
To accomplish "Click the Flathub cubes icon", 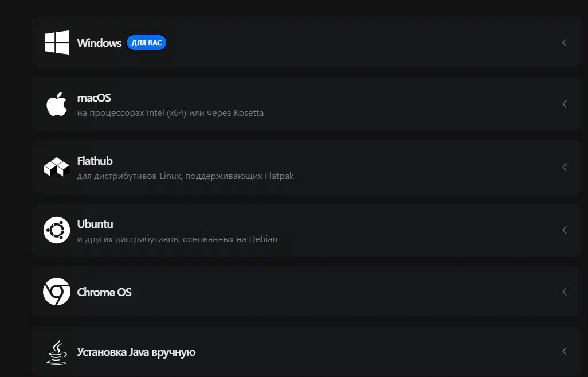I will (x=57, y=167).
